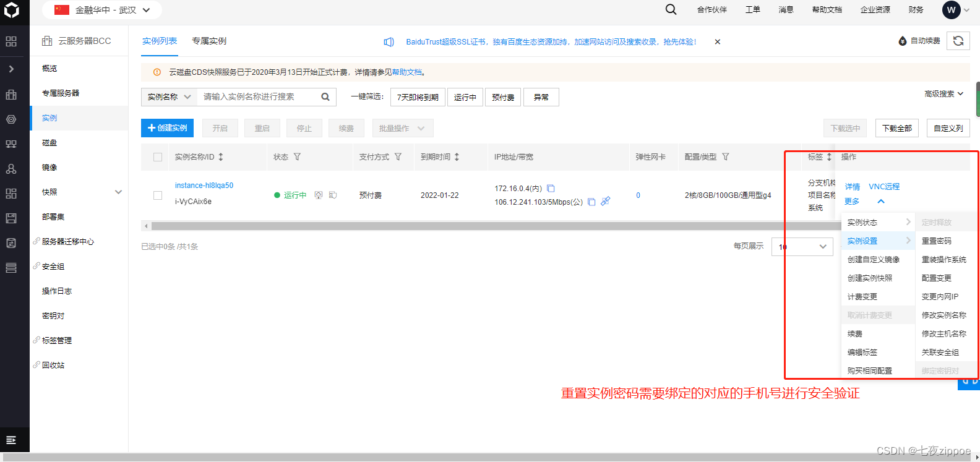Click the user avatar W

tap(952, 10)
